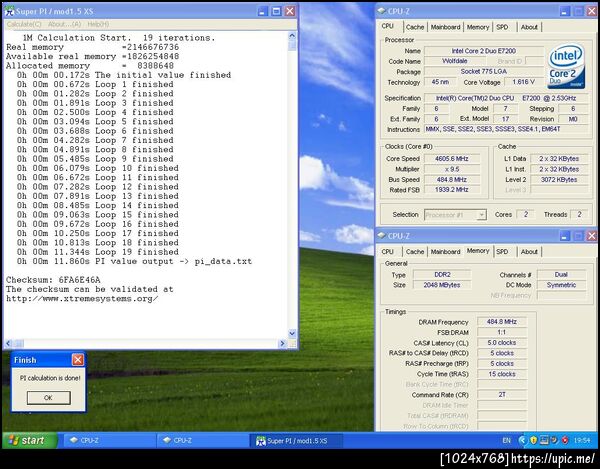Close the Finish dialog with the X
600x469 pixels.
(x=78, y=360)
